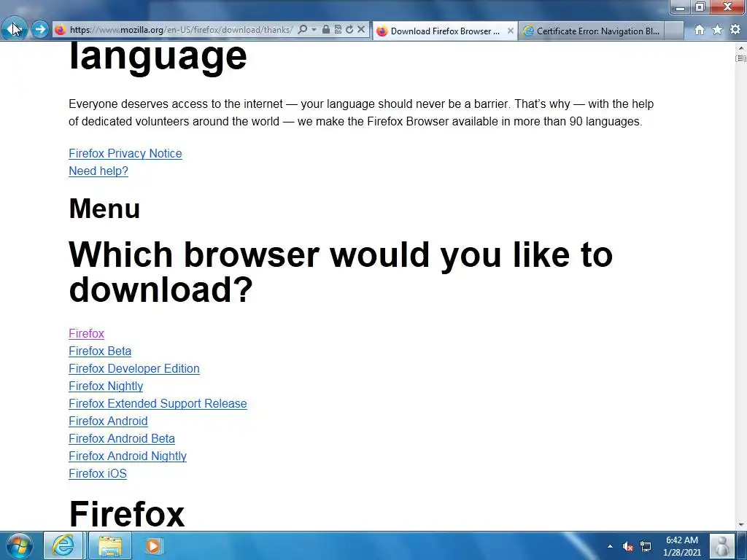Minimize the Internet Explorer window
This screenshot has height=560, width=747.
point(681,7)
